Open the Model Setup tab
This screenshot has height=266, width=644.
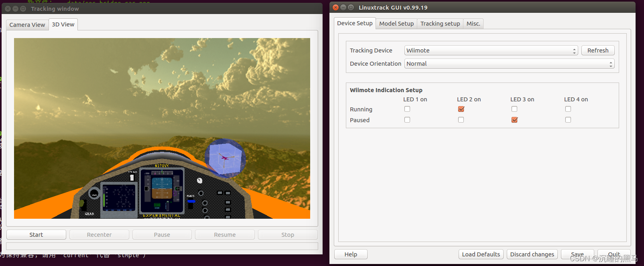[396, 24]
